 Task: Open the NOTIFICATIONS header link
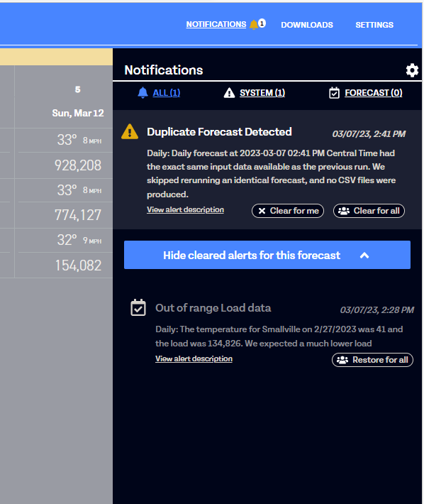pyautogui.click(x=216, y=24)
